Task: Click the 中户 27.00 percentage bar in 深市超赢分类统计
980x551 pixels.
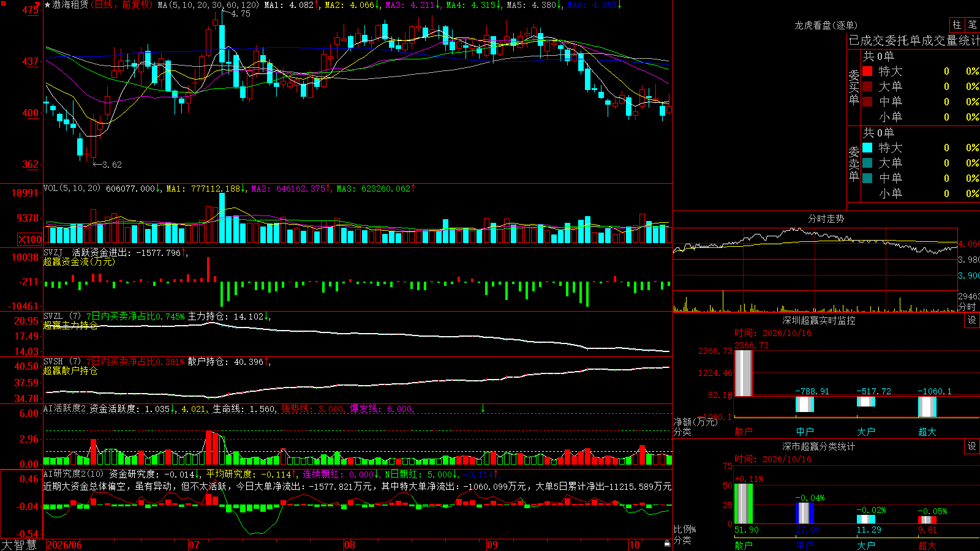Action: coord(805,513)
